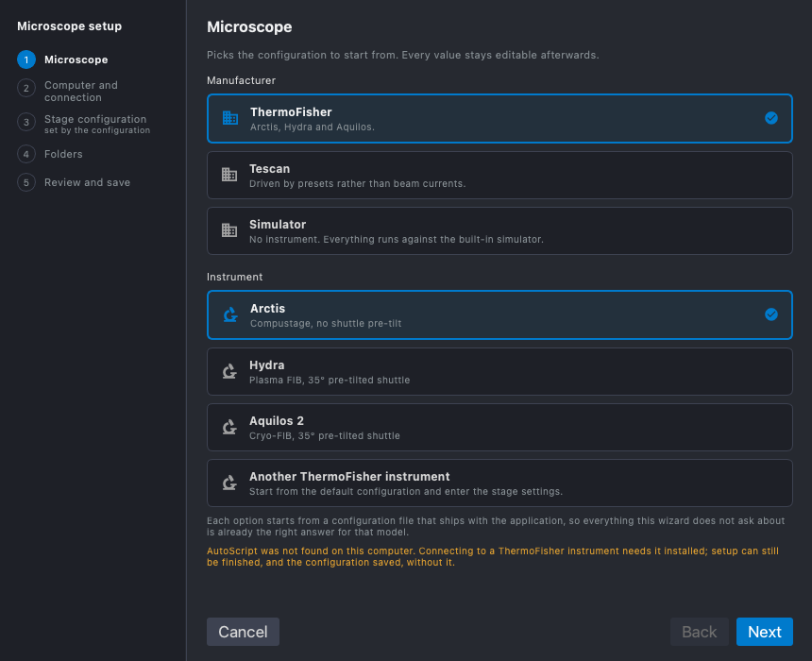Viewport: 812px width, 661px height.
Task: Proceed with the Next button
Action: [x=765, y=632]
